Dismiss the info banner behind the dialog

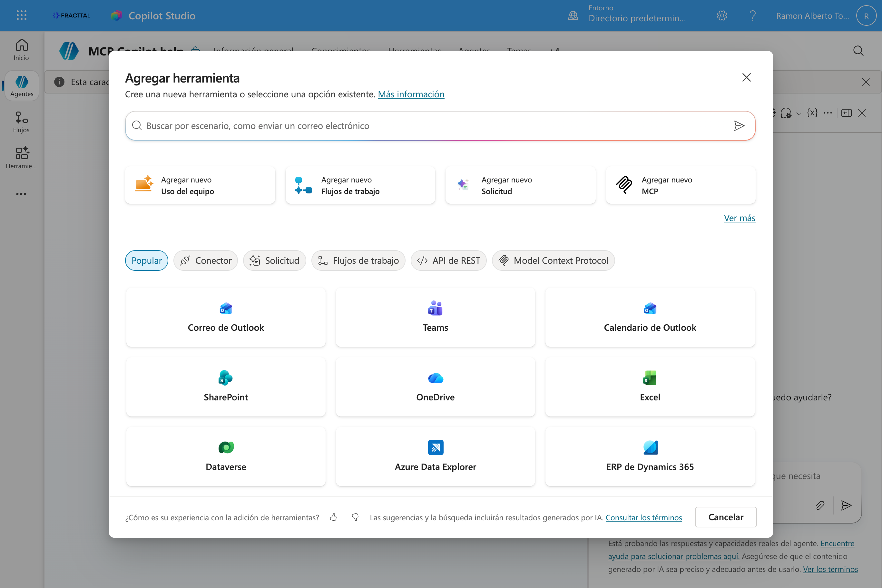[x=866, y=82]
